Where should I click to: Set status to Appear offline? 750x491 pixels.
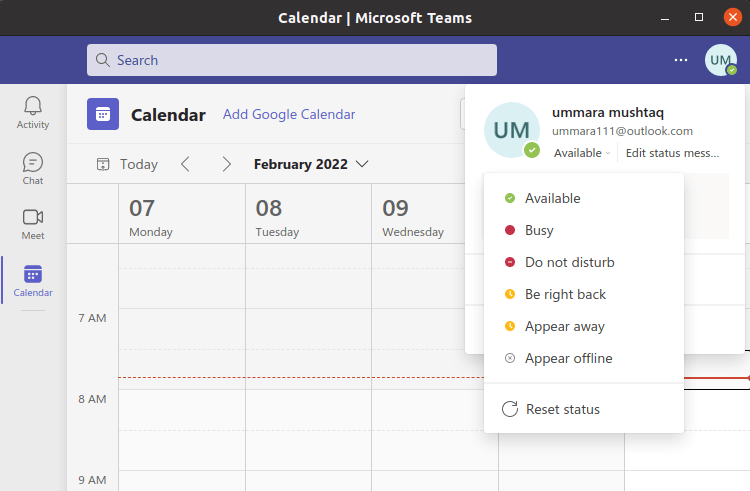[x=584, y=359]
